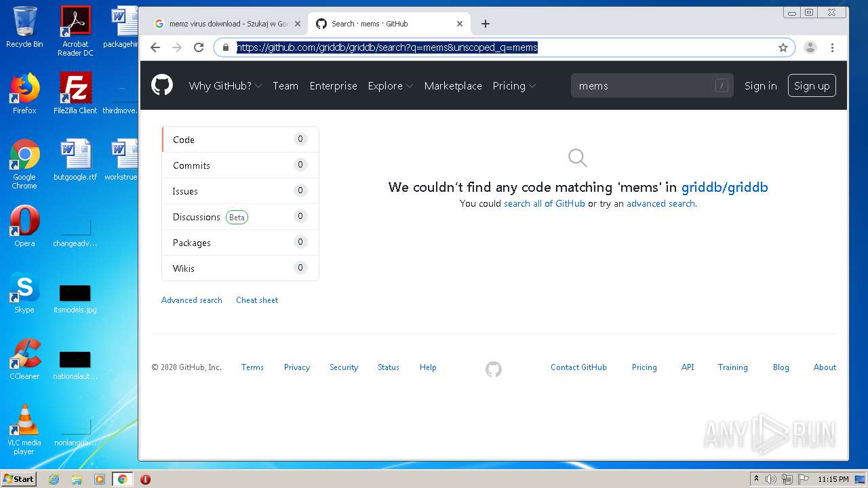Select the Issues results filter

(240, 191)
